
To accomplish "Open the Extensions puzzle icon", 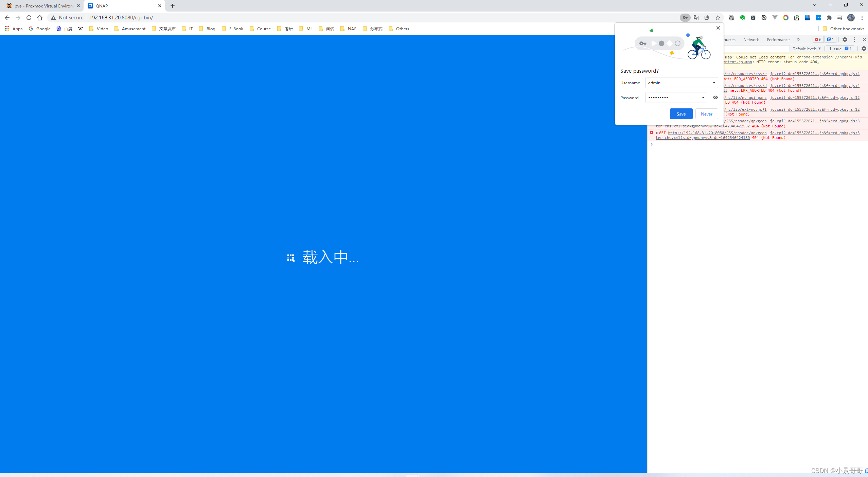I will coord(829,18).
